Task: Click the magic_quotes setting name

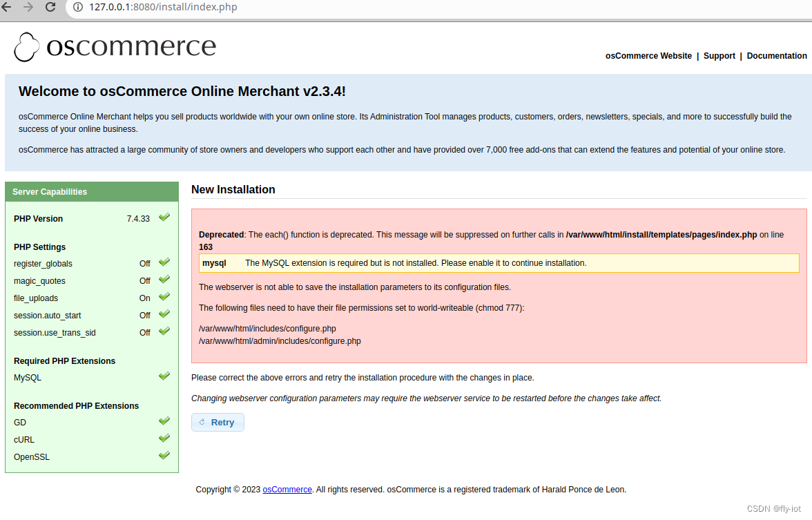Action: 39,281
